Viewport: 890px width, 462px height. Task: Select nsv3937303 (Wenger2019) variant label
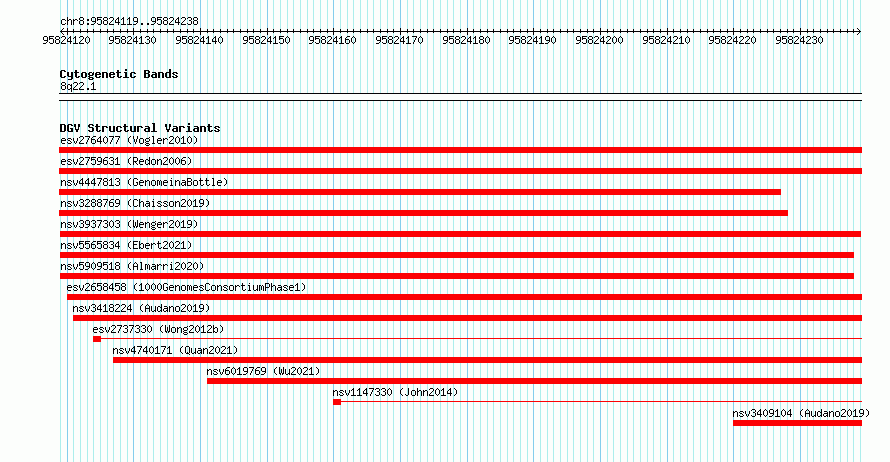coord(129,224)
